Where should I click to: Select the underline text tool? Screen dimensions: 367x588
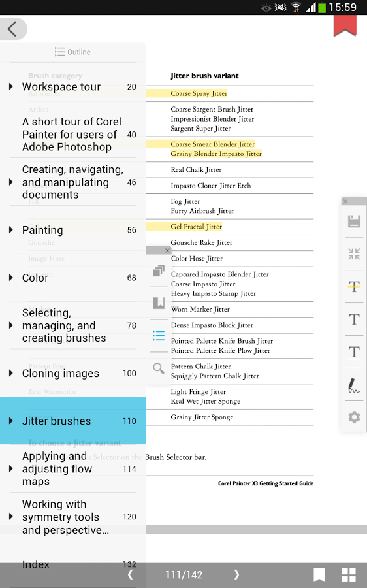click(354, 352)
